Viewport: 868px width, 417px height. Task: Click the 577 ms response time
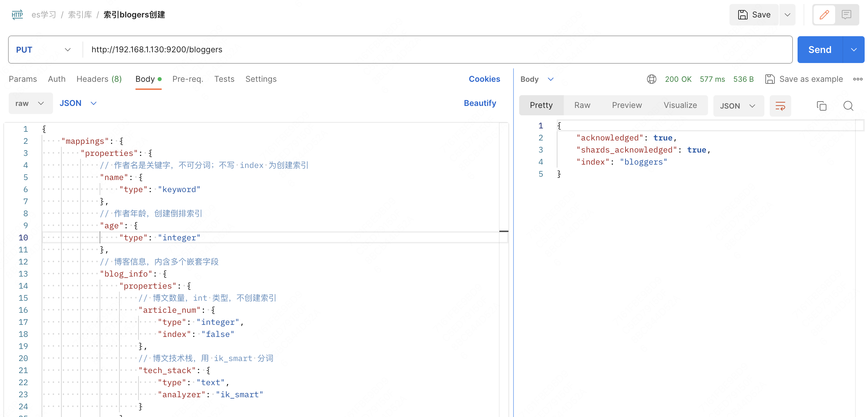[x=712, y=79]
